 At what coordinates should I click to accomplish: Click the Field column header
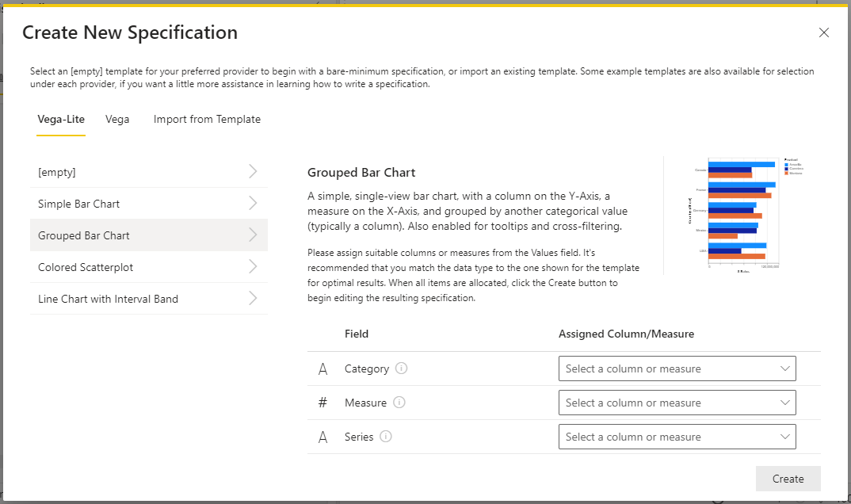[357, 334]
